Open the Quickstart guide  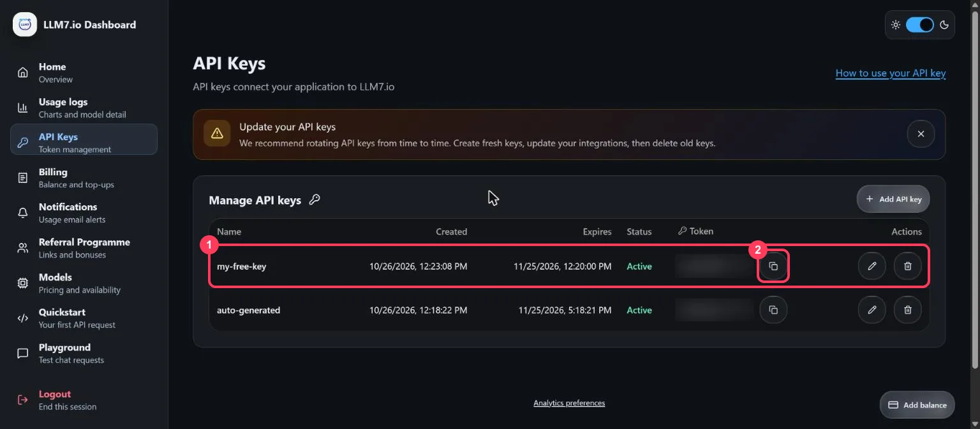coord(84,318)
